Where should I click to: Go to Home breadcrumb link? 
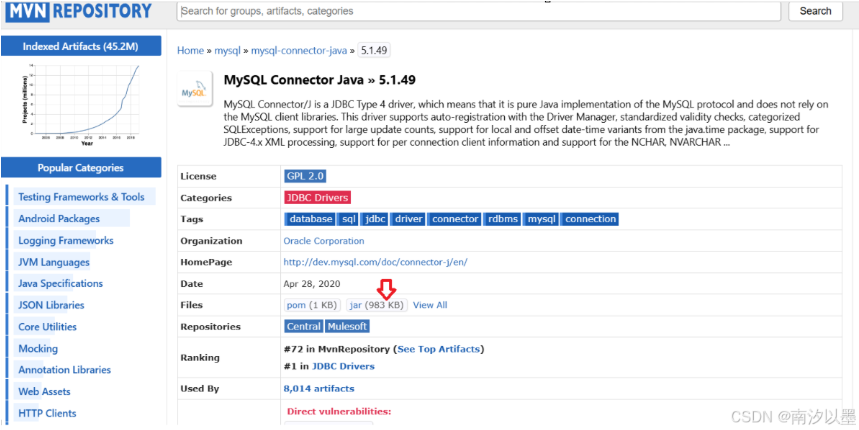click(190, 50)
